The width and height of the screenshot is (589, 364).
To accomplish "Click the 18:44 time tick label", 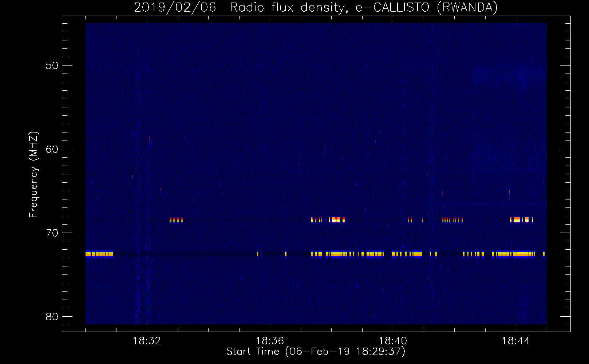I will pos(516,341).
